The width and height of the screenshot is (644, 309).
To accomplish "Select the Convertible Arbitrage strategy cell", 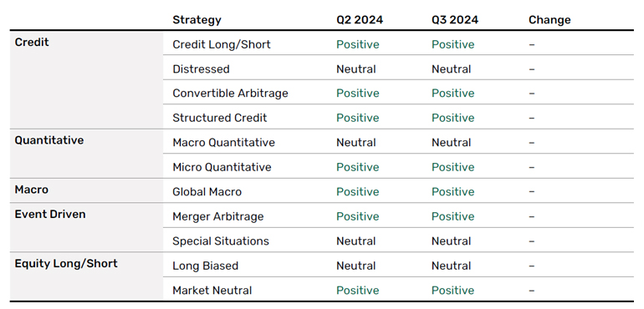I will tap(230, 94).
